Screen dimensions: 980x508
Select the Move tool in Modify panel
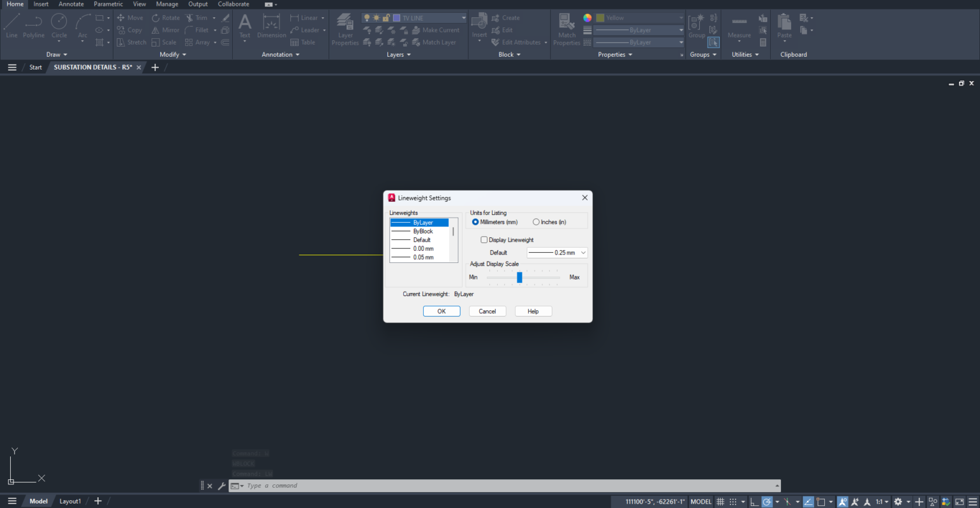pos(130,17)
